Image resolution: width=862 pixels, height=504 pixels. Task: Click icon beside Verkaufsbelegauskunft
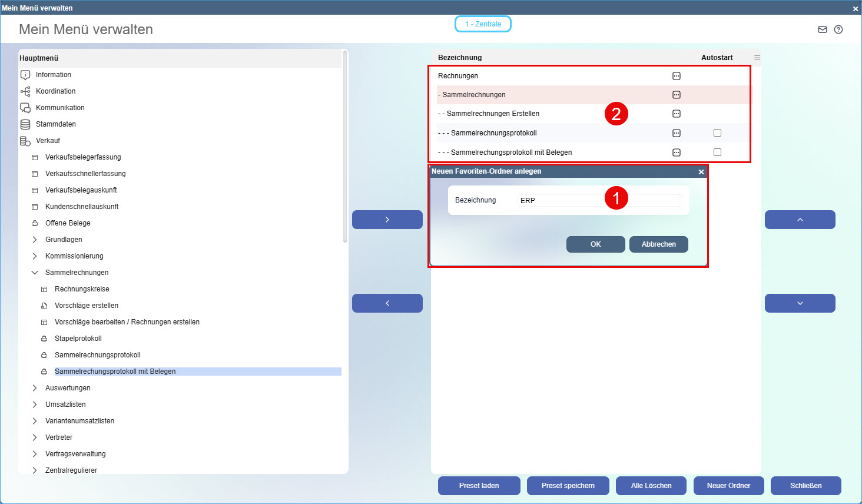tap(35, 190)
